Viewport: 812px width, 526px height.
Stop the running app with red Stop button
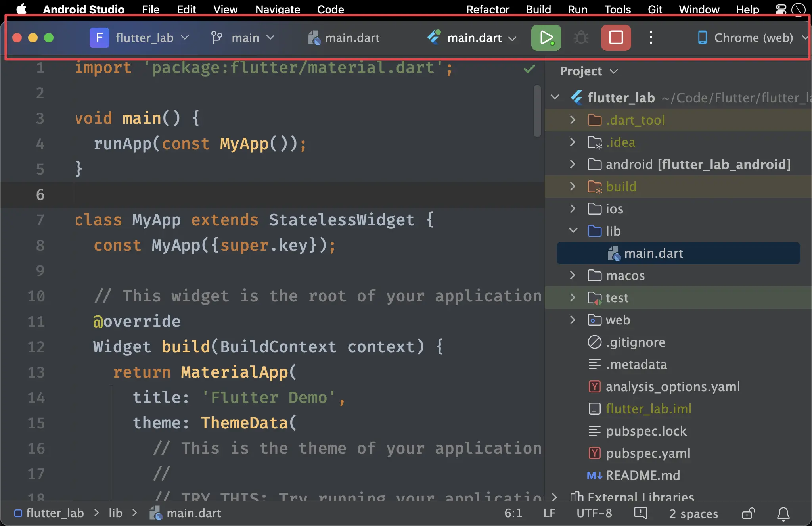(x=616, y=38)
